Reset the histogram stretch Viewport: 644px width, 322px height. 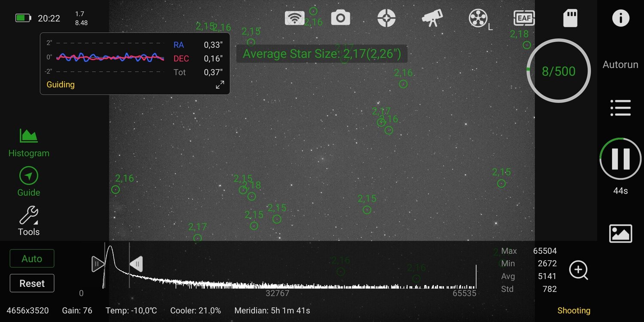32,283
